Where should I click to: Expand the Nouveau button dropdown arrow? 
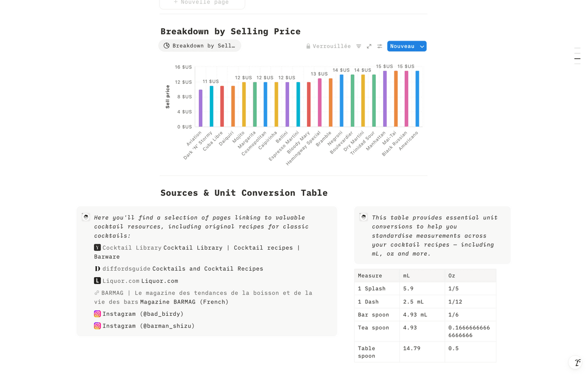(422, 46)
